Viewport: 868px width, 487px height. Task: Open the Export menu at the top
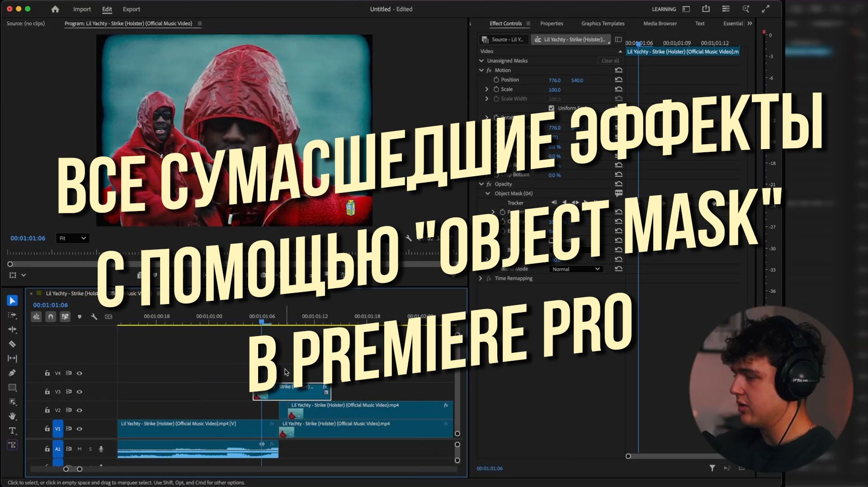tap(131, 9)
